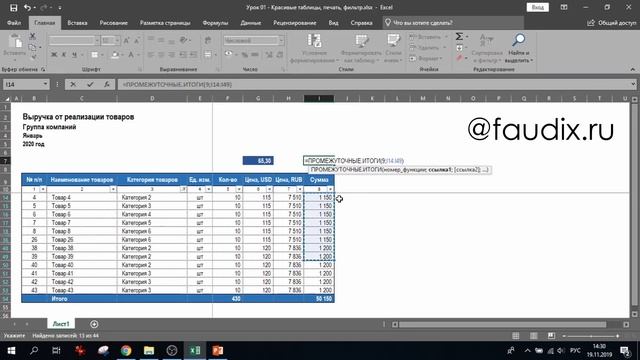The width and height of the screenshot is (640, 360).
Task: Open filter dropdown for Кол-во
Action: [239, 189]
